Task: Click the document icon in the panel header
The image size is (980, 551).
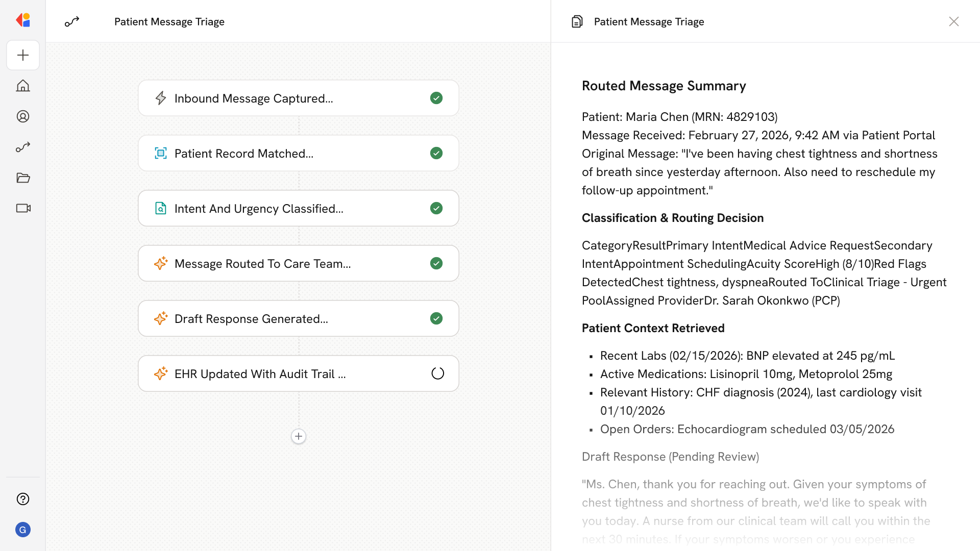Action: [577, 21]
